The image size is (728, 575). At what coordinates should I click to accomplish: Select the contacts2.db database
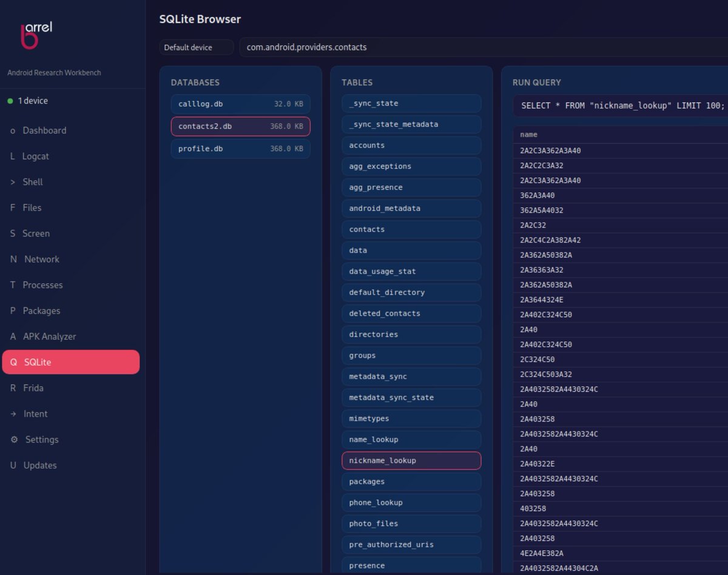[x=241, y=126]
